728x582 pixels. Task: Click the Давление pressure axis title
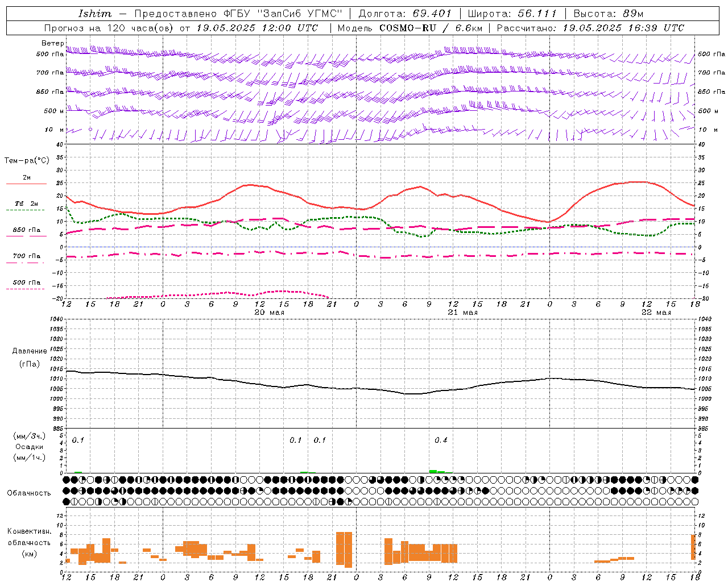coord(30,351)
